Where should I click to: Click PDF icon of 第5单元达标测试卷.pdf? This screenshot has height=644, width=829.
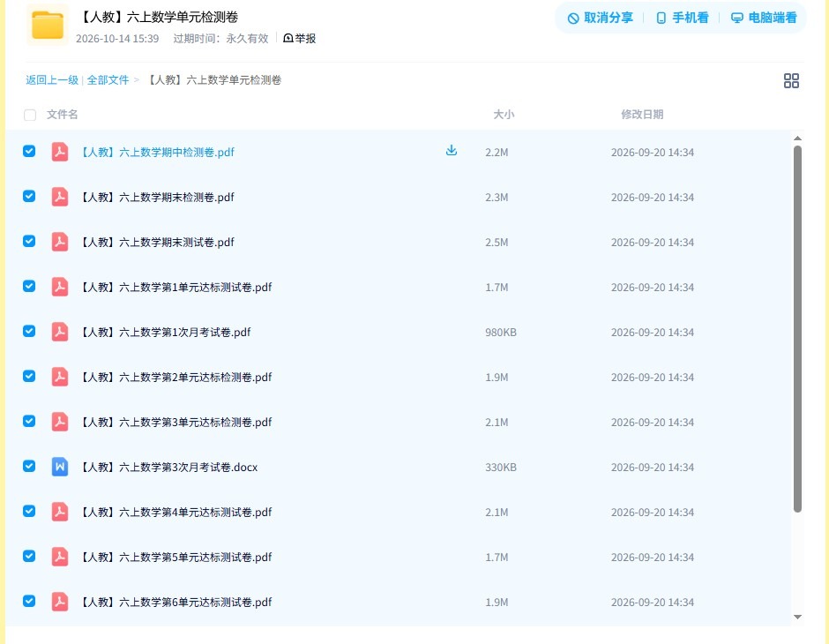coord(60,557)
